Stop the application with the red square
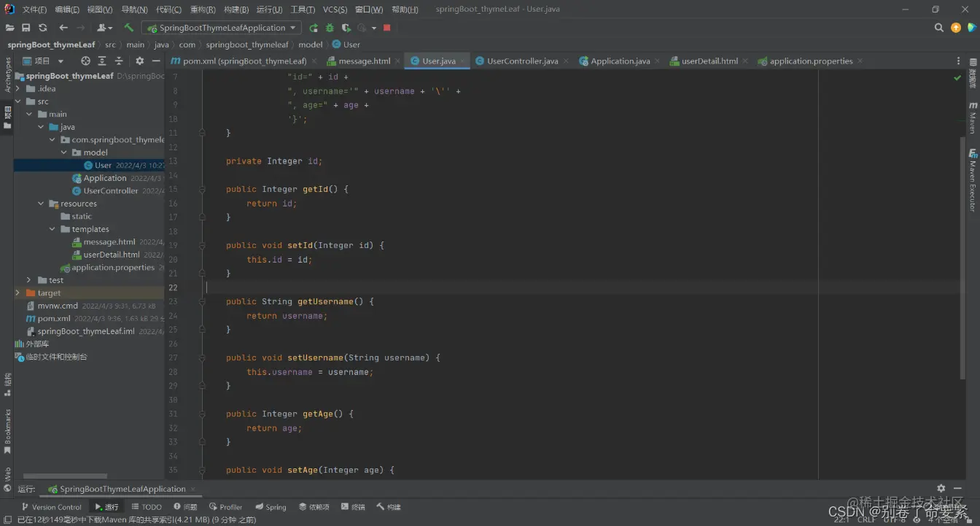 point(387,28)
